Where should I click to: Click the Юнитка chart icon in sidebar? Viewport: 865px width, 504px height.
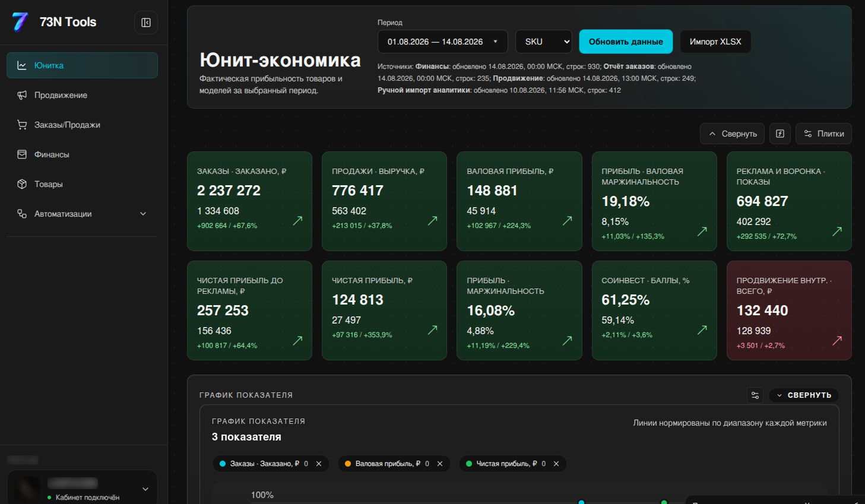tap(22, 65)
